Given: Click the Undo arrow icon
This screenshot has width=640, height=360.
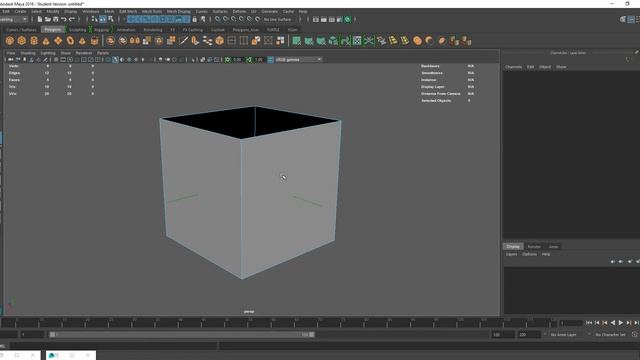Looking at the screenshot, I should coord(64,19).
